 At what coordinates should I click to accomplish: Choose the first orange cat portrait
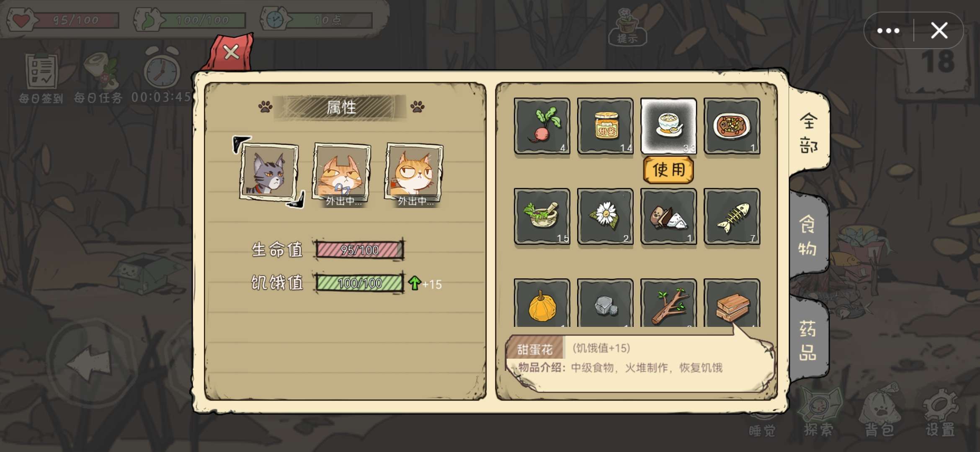[x=342, y=174]
